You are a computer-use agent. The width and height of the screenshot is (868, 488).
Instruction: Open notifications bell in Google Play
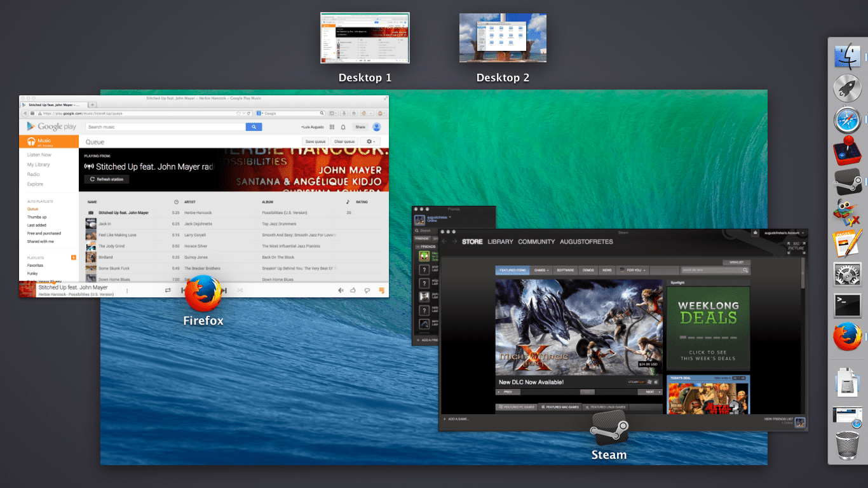(343, 127)
